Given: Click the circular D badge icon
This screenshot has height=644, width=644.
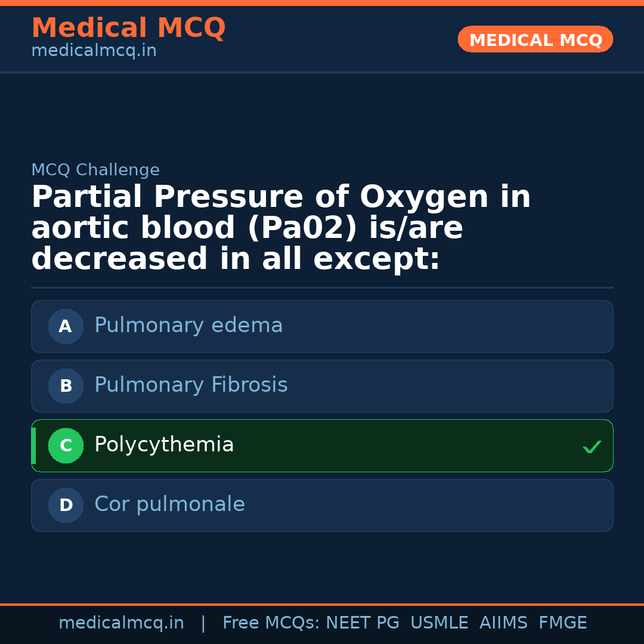Looking at the screenshot, I should pos(66,505).
